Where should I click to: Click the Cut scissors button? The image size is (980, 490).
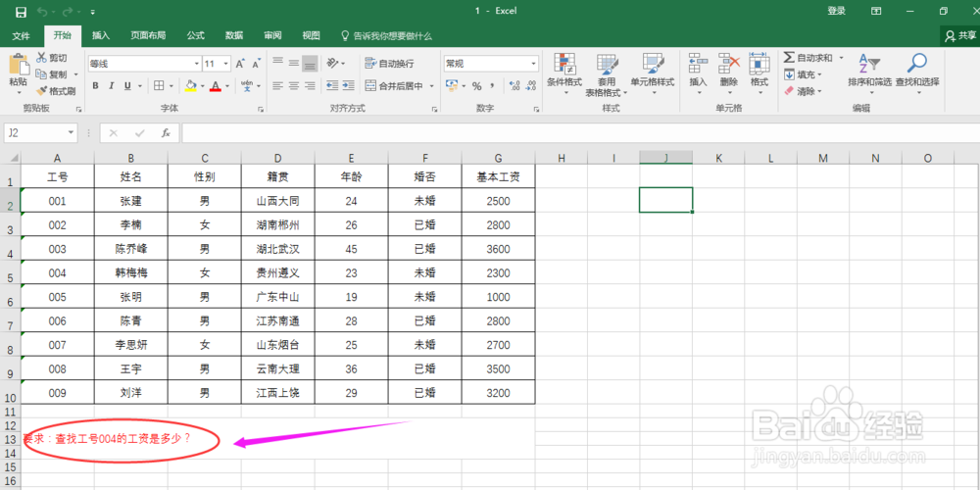coord(51,58)
